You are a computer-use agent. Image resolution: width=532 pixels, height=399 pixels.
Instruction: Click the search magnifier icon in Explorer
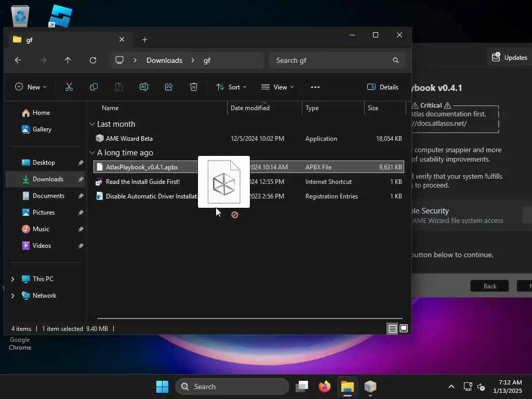[395, 60]
